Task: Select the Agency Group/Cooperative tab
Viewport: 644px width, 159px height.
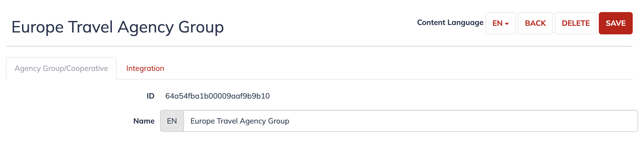Action: pos(61,68)
